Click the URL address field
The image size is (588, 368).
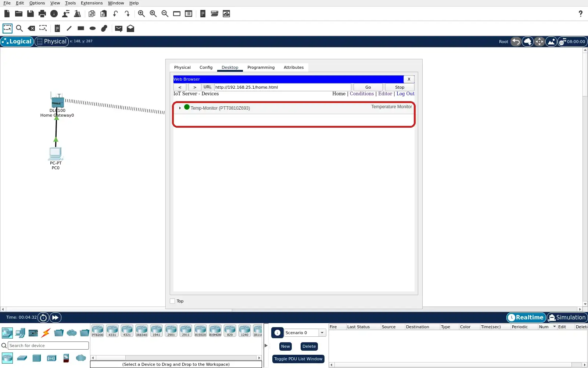click(283, 87)
